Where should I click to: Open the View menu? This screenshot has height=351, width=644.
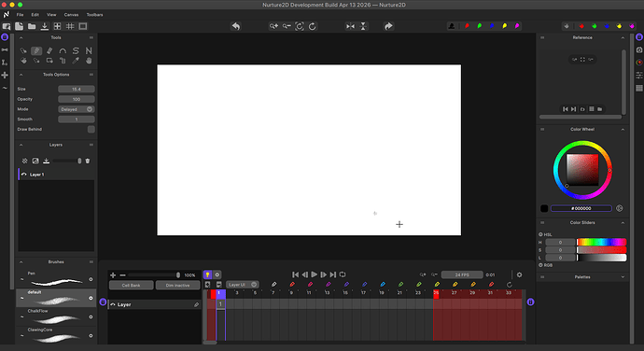[51, 15]
